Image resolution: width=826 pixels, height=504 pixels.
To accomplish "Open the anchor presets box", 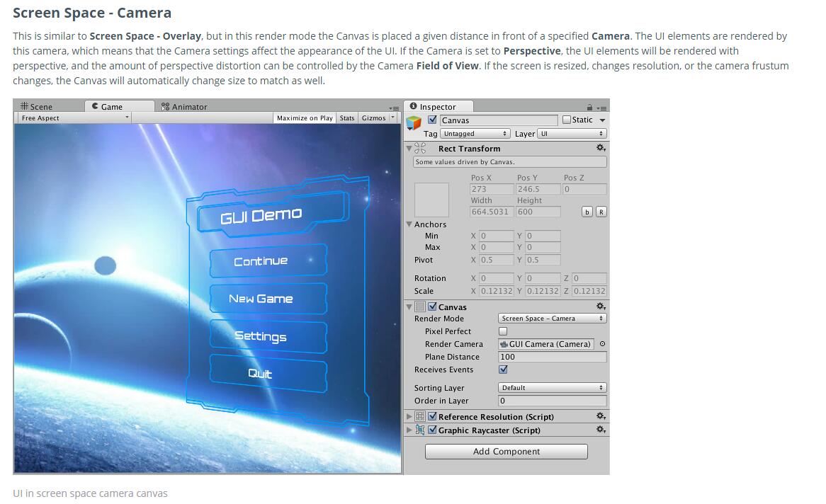I will (x=431, y=200).
